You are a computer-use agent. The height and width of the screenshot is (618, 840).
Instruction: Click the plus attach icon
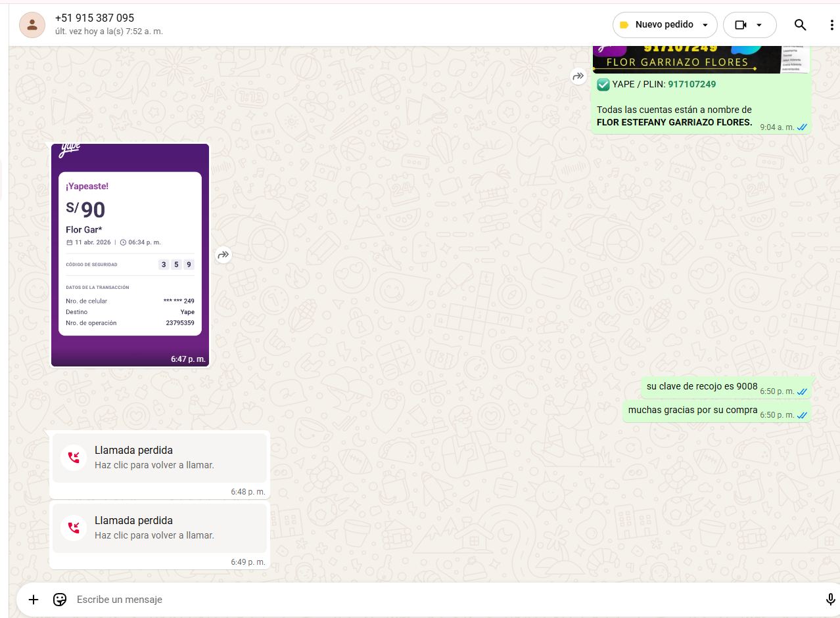[34, 600]
